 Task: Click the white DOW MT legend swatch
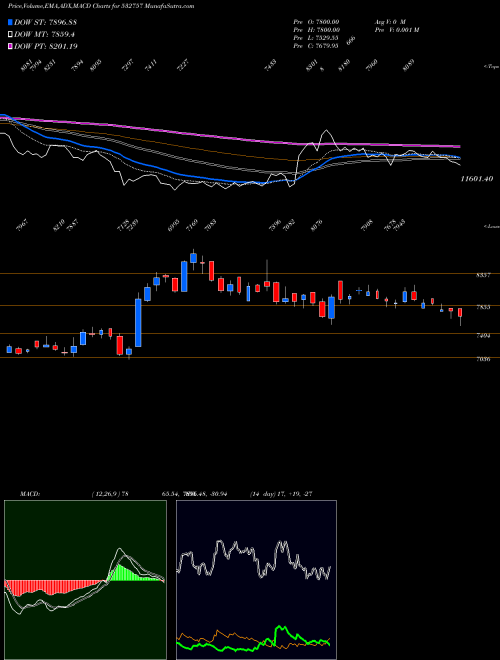pos(11,34)
